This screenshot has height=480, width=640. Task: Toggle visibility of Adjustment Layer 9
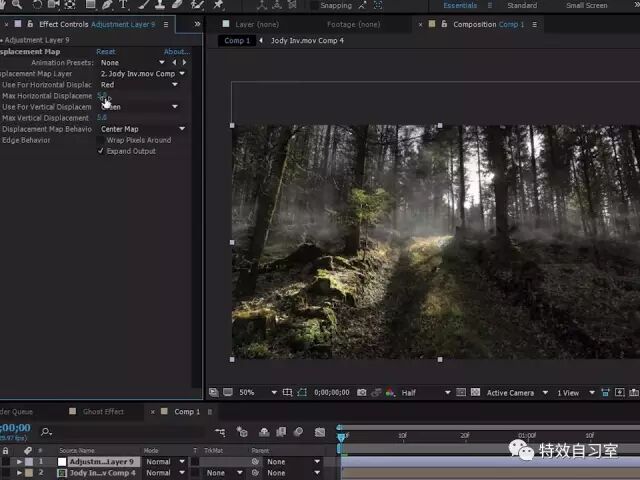(5, 462)
